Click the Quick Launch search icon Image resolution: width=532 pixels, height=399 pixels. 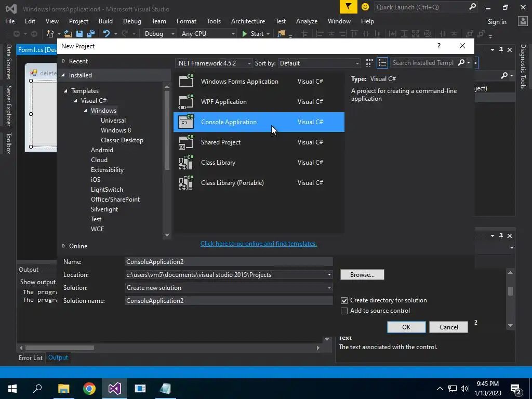(x=472, y=7)
